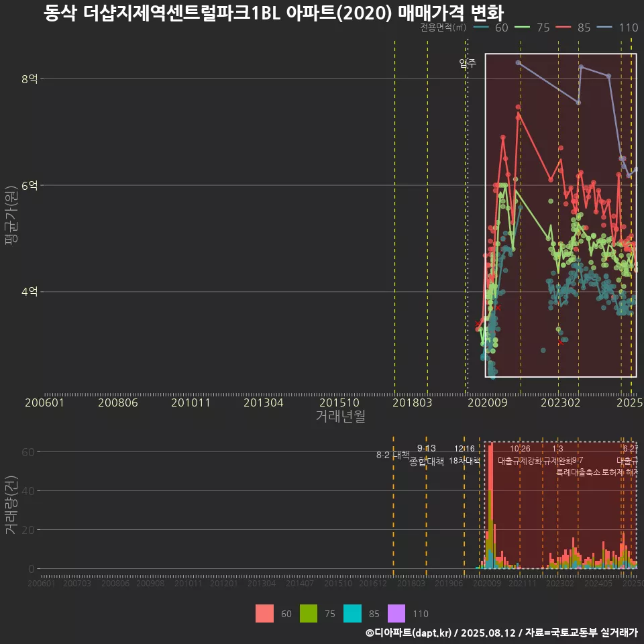This screenshot has width=644, height=644.
Task: Click the '거래년월' axis title
Action: coord(341,416)
